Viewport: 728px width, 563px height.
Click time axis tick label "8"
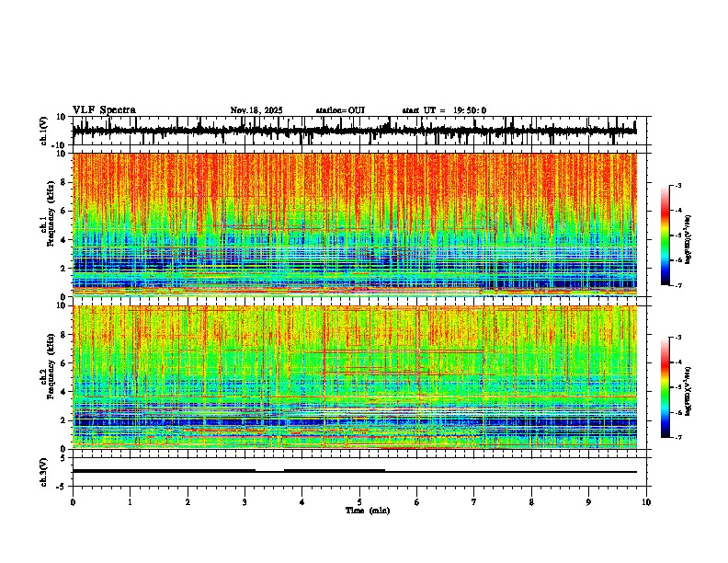click(531, 502)
